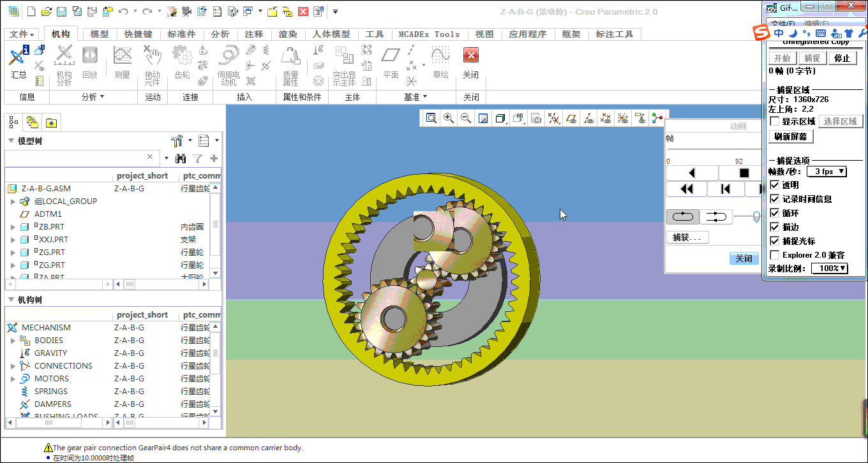Click the model tree search input field
Screen dimensions: 868x463
pyautogui.click(x=77, y=158)
